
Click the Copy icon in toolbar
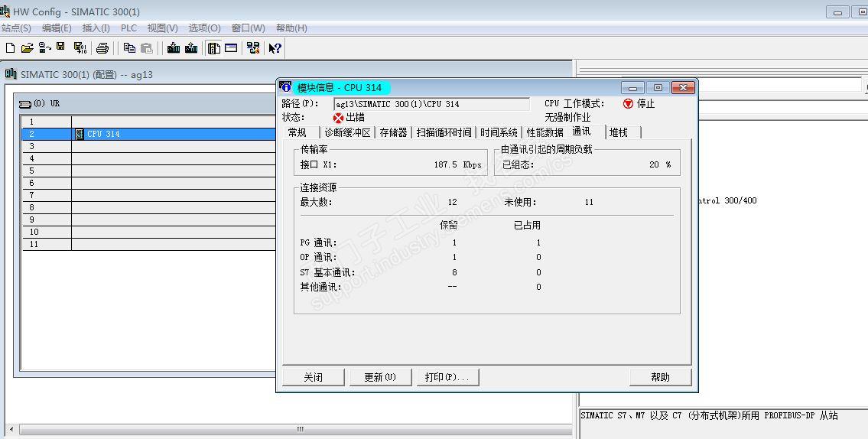click(129, 48)
